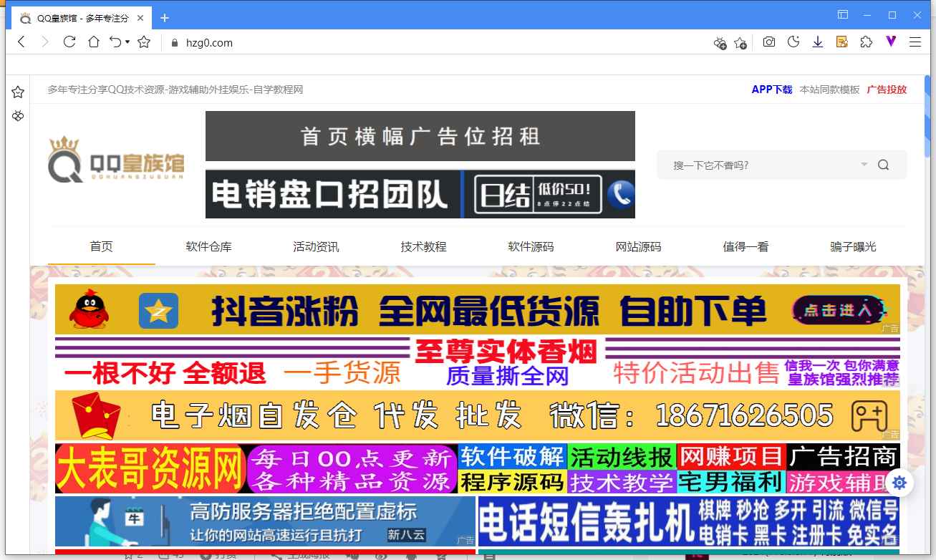Open the browser main menu
The image size is (936, 560).
[x=915, y=42]
